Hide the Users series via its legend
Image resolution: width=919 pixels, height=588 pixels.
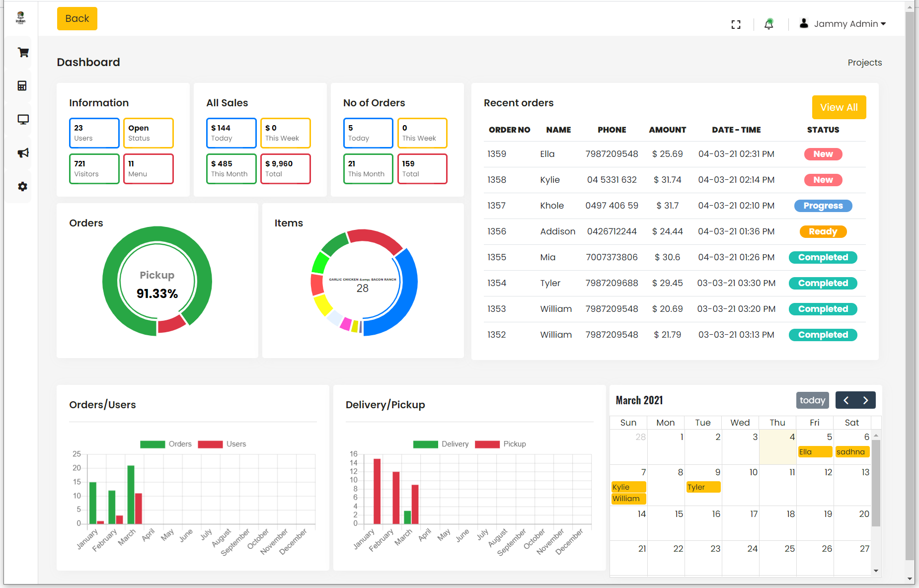(x=223, y=444)
